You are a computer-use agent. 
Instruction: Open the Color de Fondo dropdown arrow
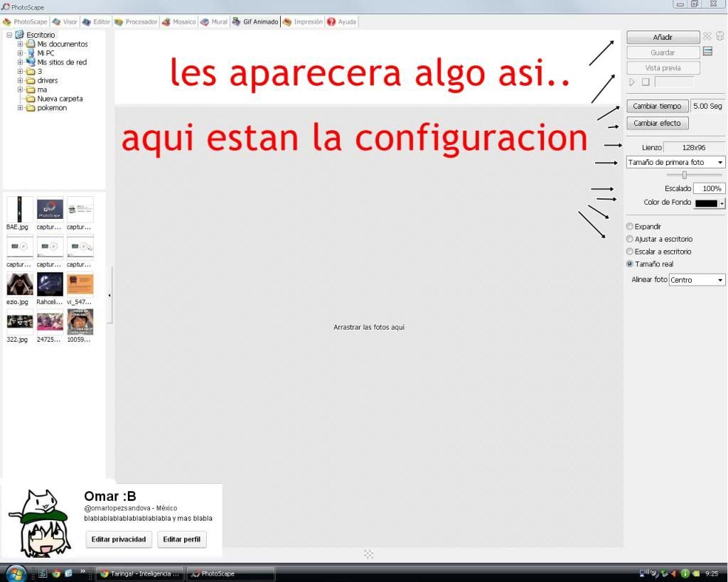tap(722, 203)
